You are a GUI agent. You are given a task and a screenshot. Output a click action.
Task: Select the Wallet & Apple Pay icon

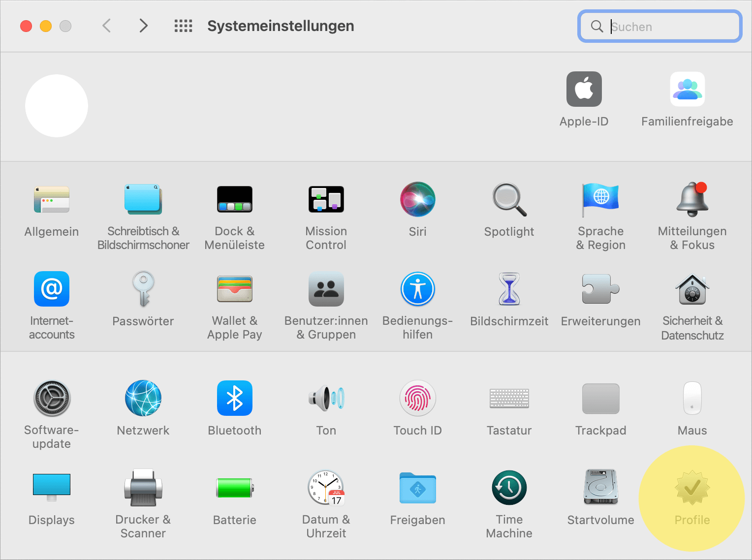pos(235,289)
